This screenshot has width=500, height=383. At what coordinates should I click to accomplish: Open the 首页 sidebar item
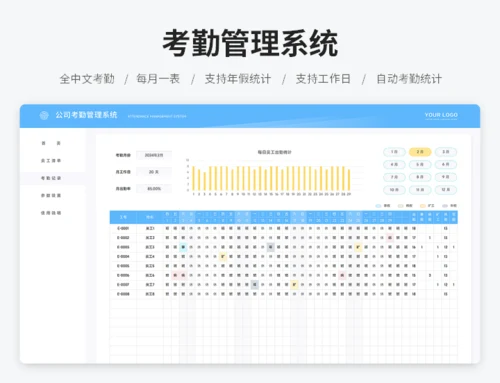51,143
